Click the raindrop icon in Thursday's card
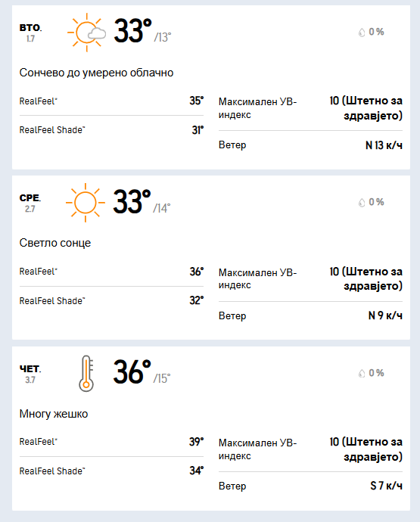Viewport: 420px width, 522px height. [362, 373]
